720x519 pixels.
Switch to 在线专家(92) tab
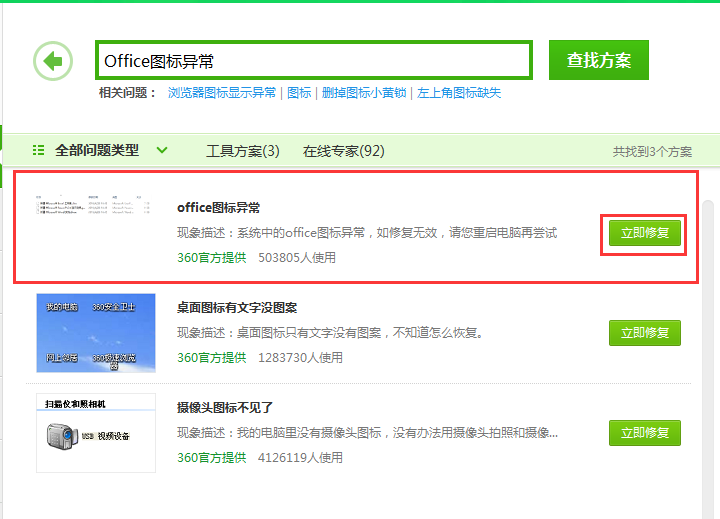344,151
